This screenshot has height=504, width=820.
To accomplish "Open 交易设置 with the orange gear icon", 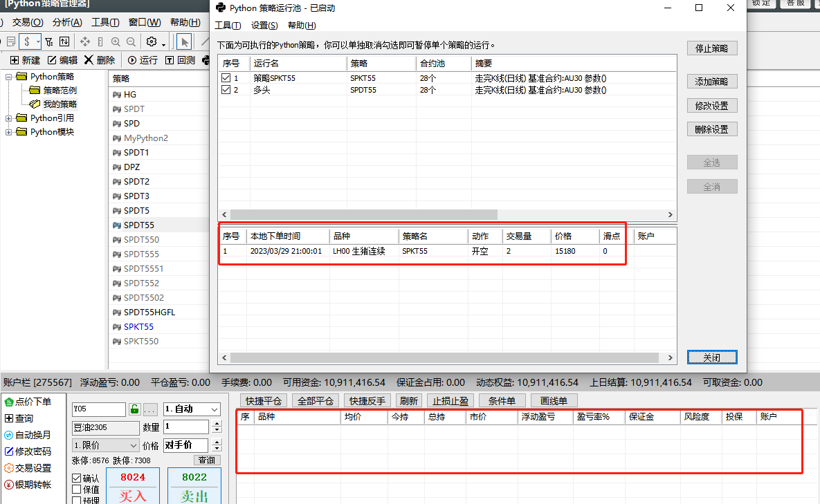I will coord(28,468).
